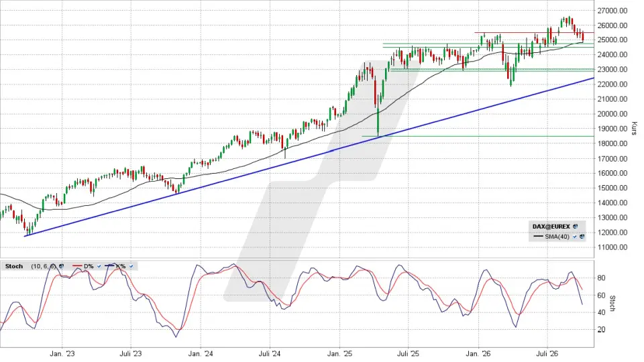Click the 20 stochastic axis label
The height and width of the screenshot is (362, 644).
(x=601, y=330)
